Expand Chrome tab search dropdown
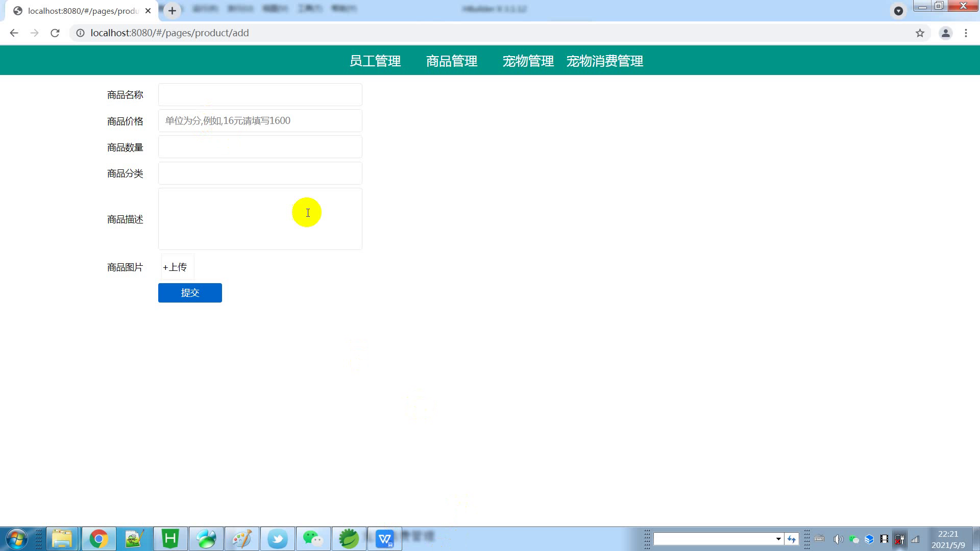The image size is (980, 551). pos(898,11)
